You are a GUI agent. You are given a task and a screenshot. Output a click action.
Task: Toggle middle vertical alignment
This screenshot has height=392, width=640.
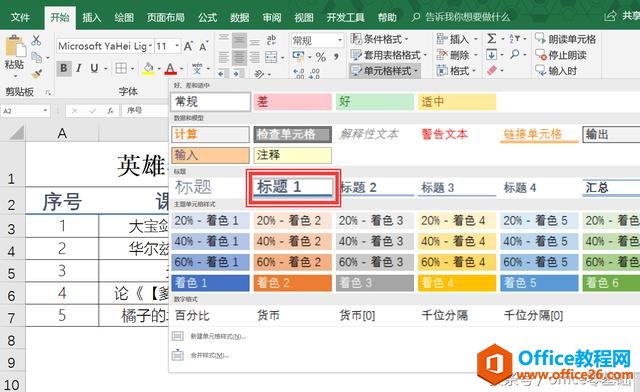239,40
